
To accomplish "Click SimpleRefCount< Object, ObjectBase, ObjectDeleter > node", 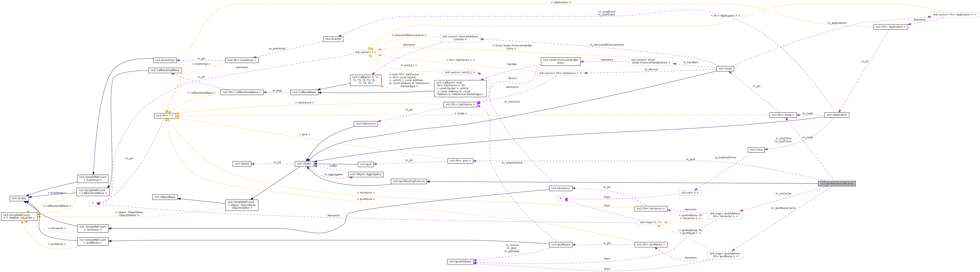I will (x=242, y=205).
